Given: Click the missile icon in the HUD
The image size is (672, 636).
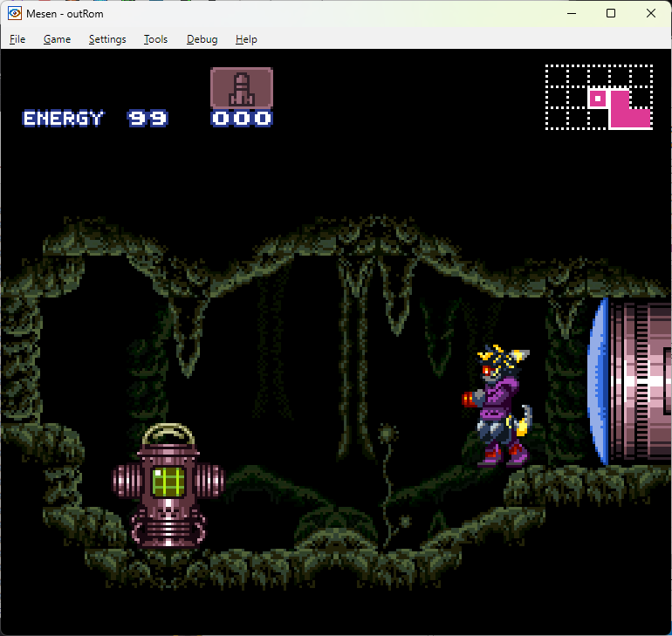Looking at the screenshot, I should (x=242, y=88).
